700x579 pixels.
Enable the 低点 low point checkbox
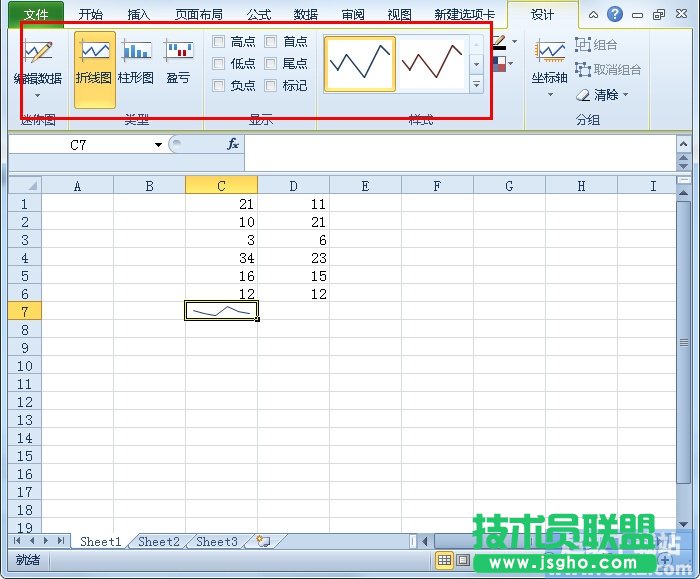[219, 64]
